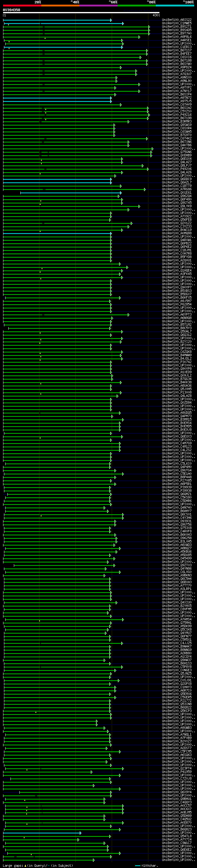Open hit UniRef100_A9TN72
The height and width of the screenshot is (868, 197).
pyautogui.click(x=177, y=98)
